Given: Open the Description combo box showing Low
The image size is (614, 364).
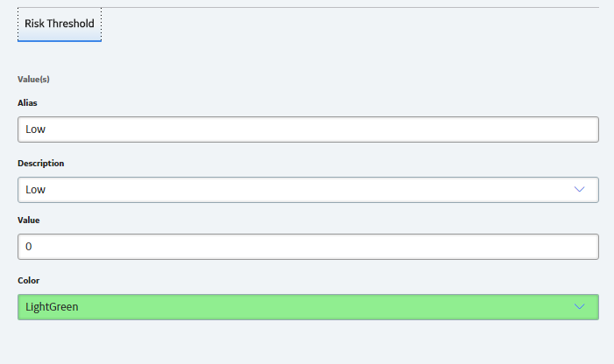Looking at the screenshot, I should tap(308, 190).
